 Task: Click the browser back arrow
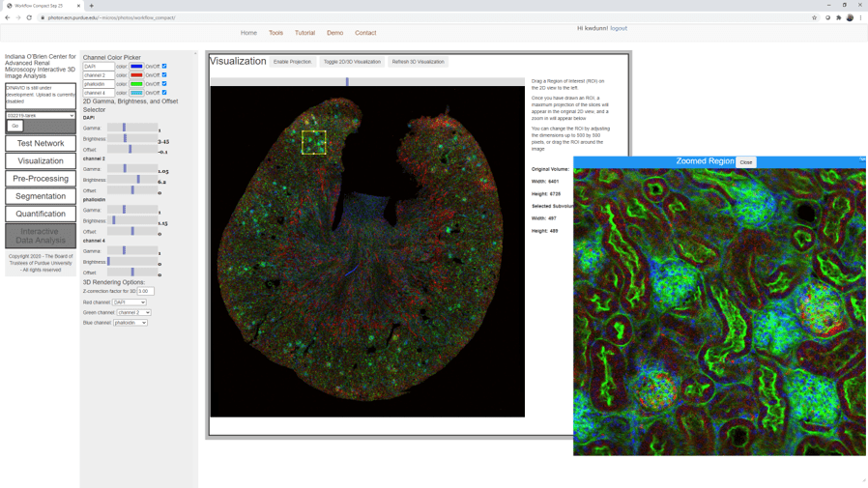pos(7,17)
